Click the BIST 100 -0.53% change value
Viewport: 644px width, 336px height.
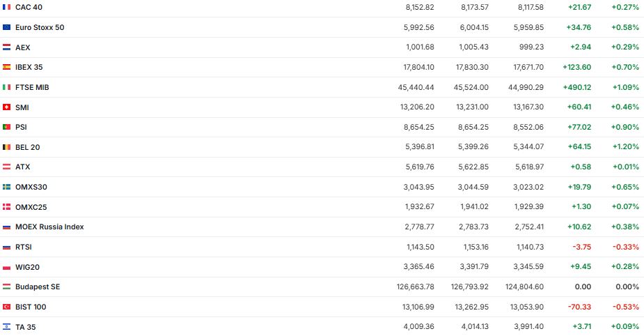(x=625, y=307)
